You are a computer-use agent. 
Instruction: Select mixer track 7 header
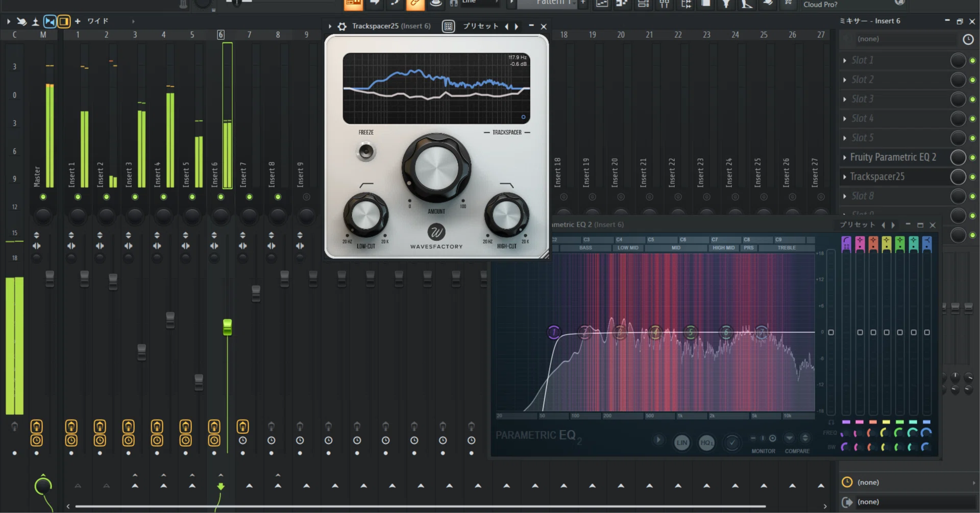coord(249,35)
